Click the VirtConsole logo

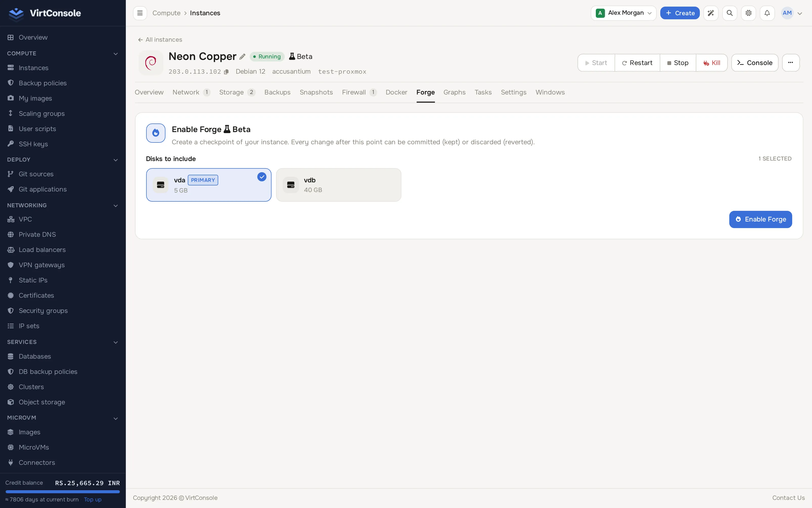45,13
